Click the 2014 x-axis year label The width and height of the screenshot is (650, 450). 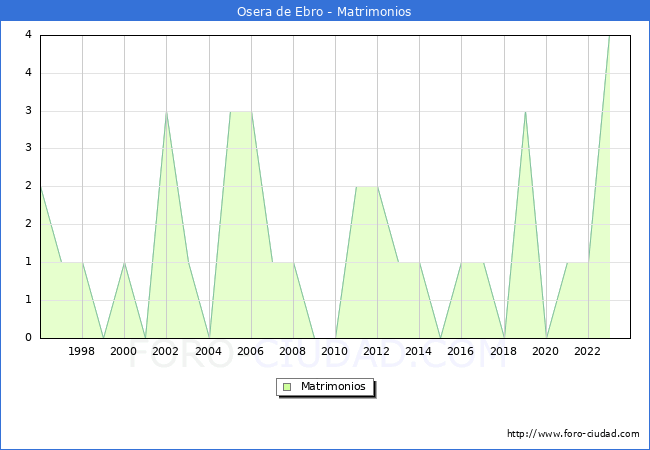419,351
